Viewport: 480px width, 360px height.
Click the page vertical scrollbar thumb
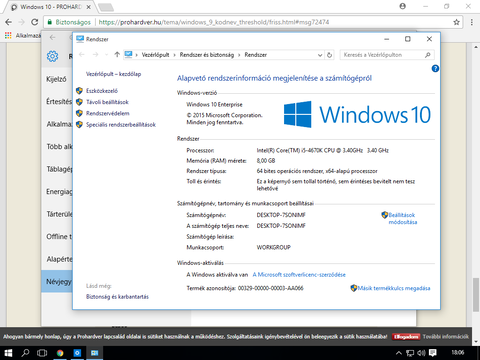tap(476, 295)
